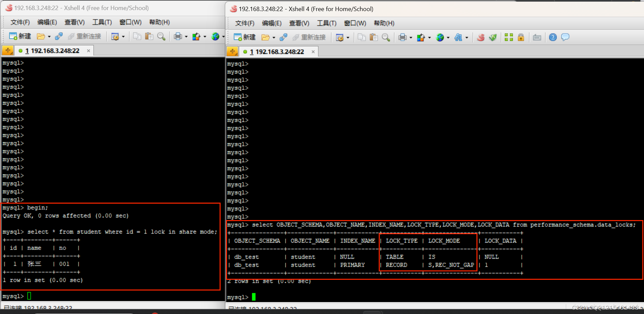This screenshot has height=314, width=644.
Task: Toggle full screen with green arrows icon
Action: click(509, 37)
